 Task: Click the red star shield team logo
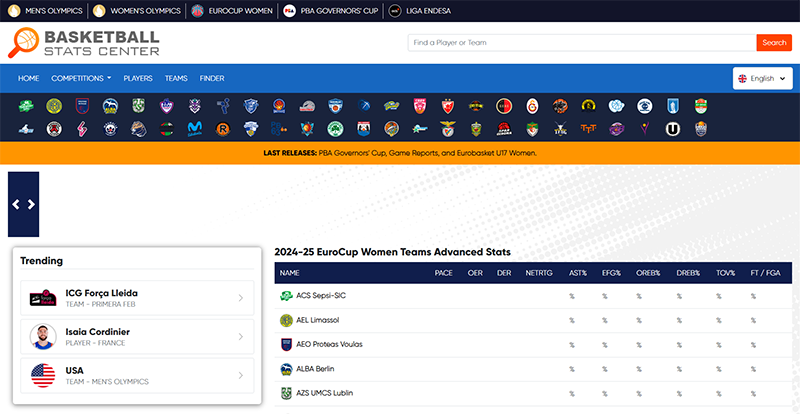click(x=447, y=106)
